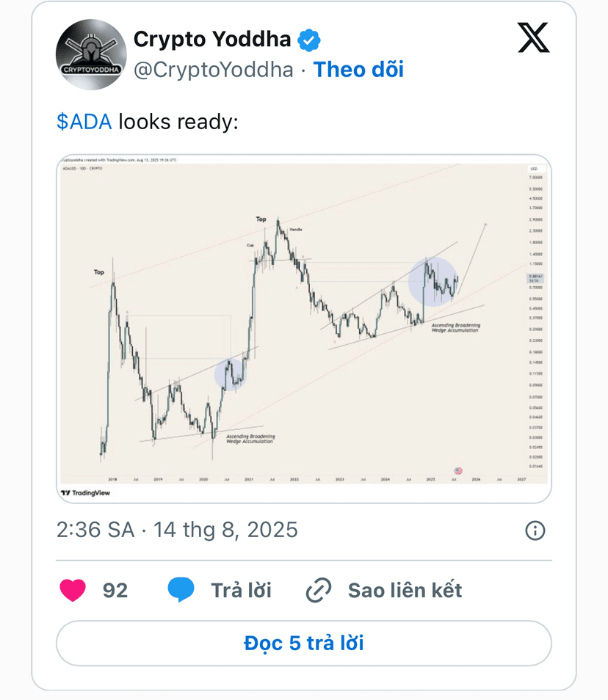Screen dimensions: 608x700
Task: Like the post with heart icon
Action: coord(73,590)
